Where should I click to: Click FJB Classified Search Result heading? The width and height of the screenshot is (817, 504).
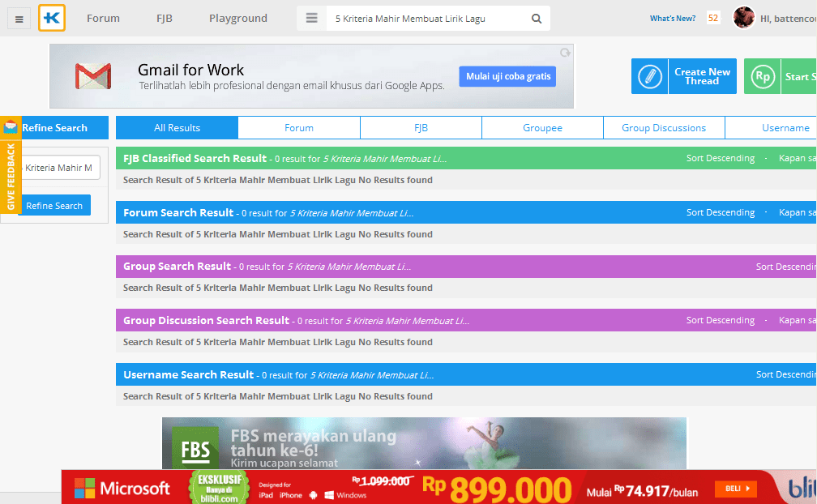click(195, 158)
